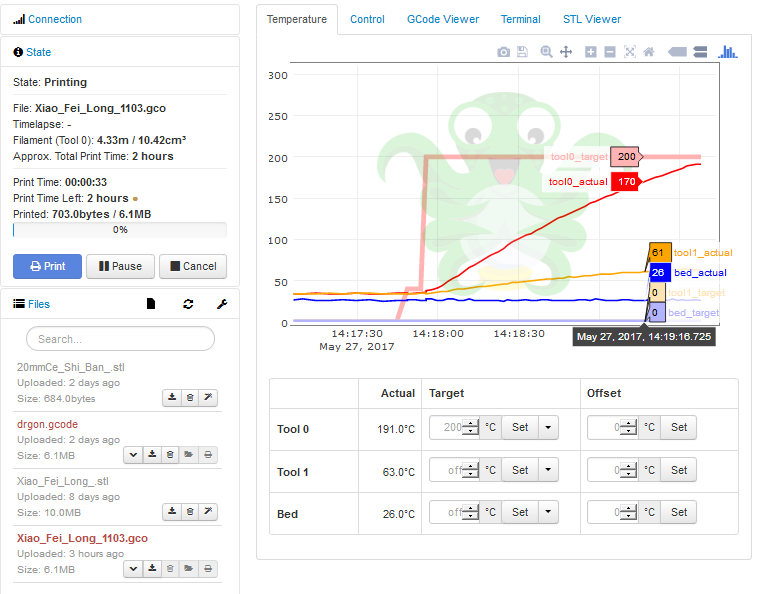Click the floppy disk save icon above graph
The width and height of the screenshot is (758, 594).
point(522,52)
